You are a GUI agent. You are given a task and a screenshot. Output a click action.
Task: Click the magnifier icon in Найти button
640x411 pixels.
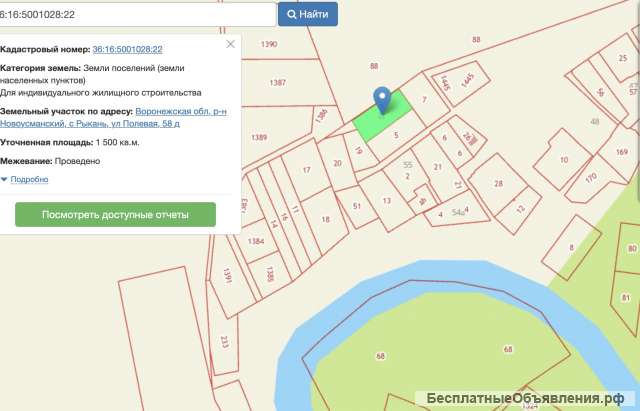point(292,15)
